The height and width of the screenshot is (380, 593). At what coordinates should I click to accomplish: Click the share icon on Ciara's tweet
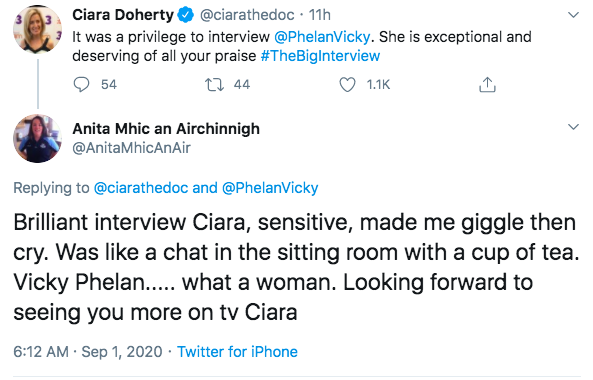(x=487, y=85)
